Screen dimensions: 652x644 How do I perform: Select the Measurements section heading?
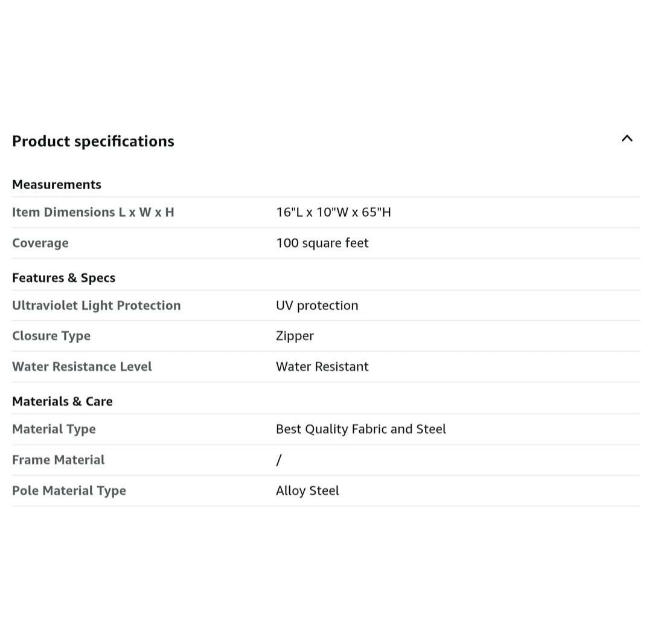[x=57, y=184]
